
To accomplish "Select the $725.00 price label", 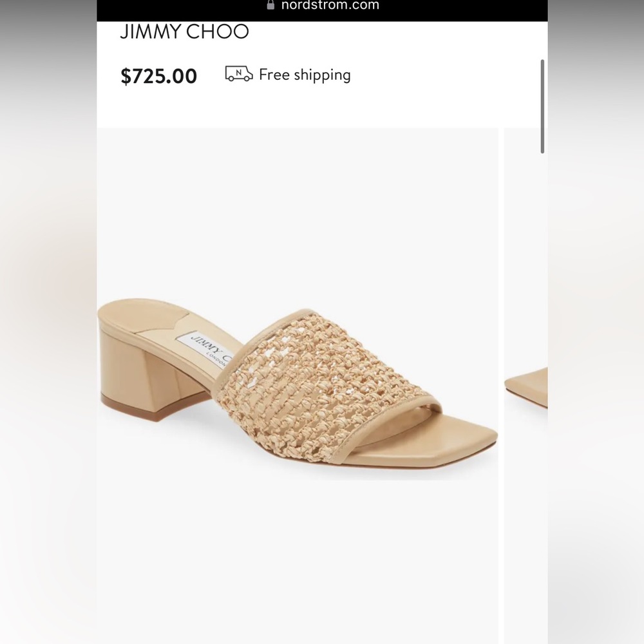I will 159,75.
